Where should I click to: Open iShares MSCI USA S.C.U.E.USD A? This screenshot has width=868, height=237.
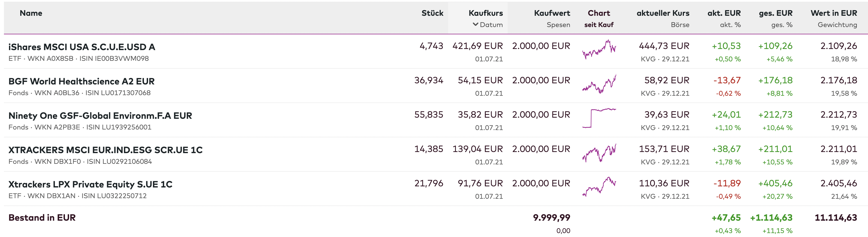(x=82, y=47)
